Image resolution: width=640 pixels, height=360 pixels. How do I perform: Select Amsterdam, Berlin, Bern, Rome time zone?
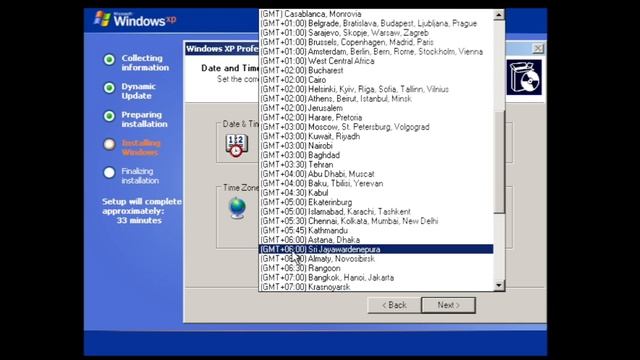[x=376, y=51]
